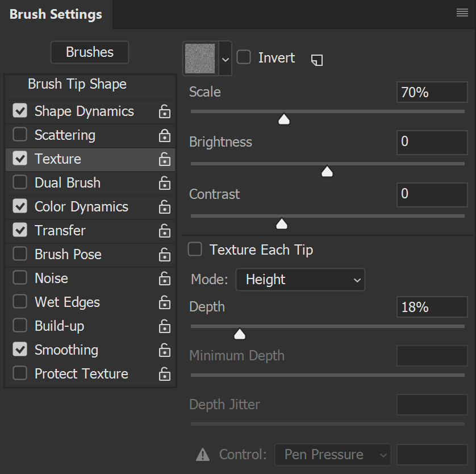Screen dimensions: 476x474
Task: Click the lock icon next to Noise
Action: pos(165,278)
